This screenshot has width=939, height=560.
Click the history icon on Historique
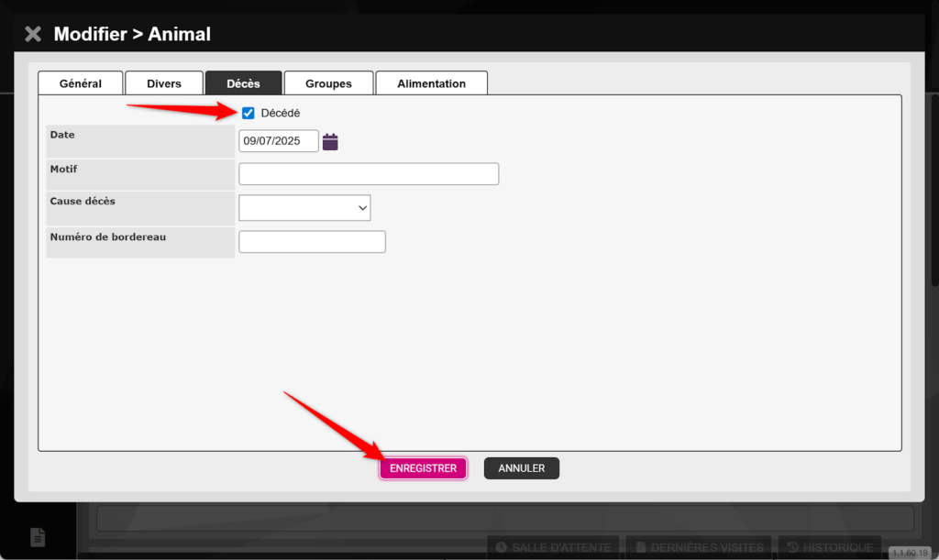pos(792,547)
